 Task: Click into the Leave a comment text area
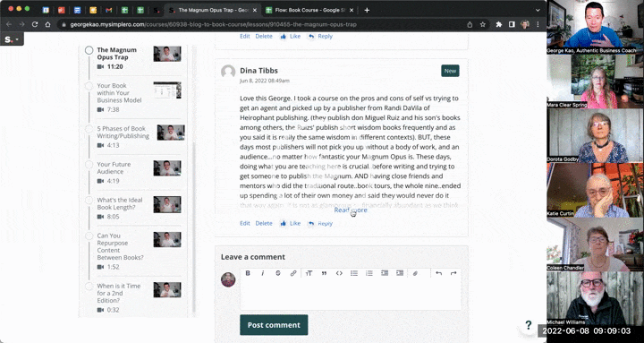[351, 295]
